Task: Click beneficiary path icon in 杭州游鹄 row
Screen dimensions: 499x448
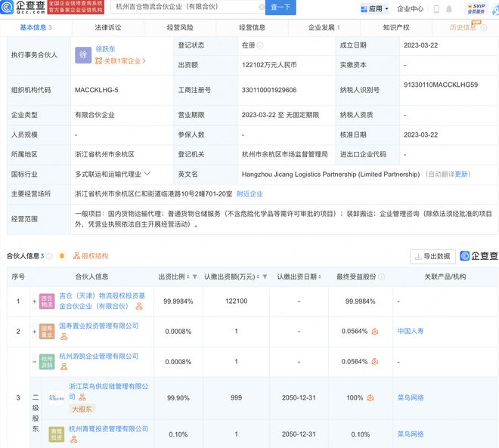Action: (x=375, y=362)
